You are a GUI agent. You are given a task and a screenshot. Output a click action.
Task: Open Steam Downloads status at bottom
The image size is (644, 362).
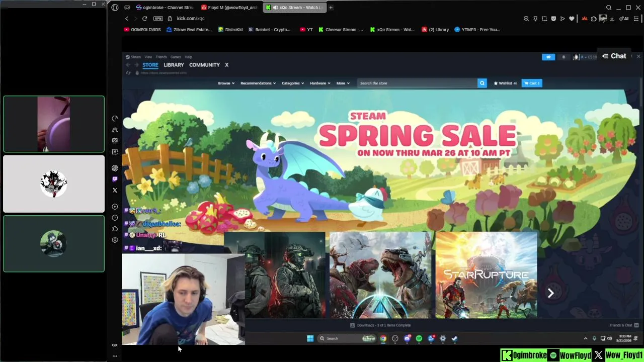click(x=380, y=325)
